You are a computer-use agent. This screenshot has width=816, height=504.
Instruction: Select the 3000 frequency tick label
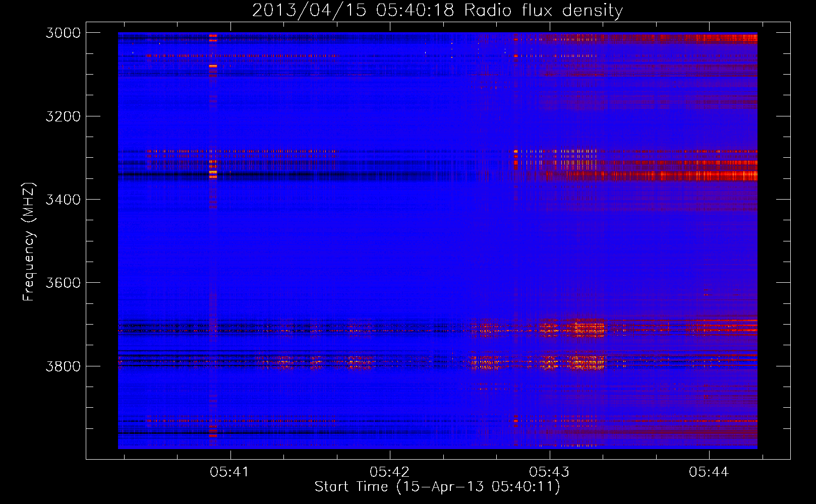point(63,33)
